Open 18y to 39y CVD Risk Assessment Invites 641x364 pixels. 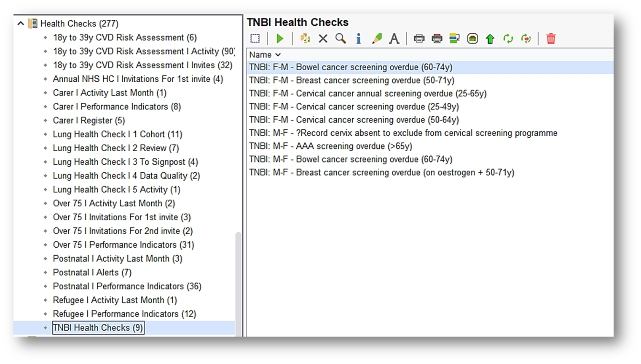[x=142, y=65]
